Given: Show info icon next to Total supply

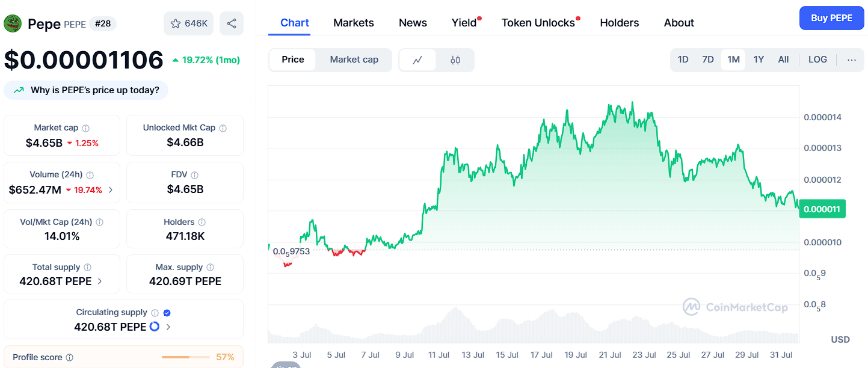Looking at the screenshot, I should click(x=88, y=267).
